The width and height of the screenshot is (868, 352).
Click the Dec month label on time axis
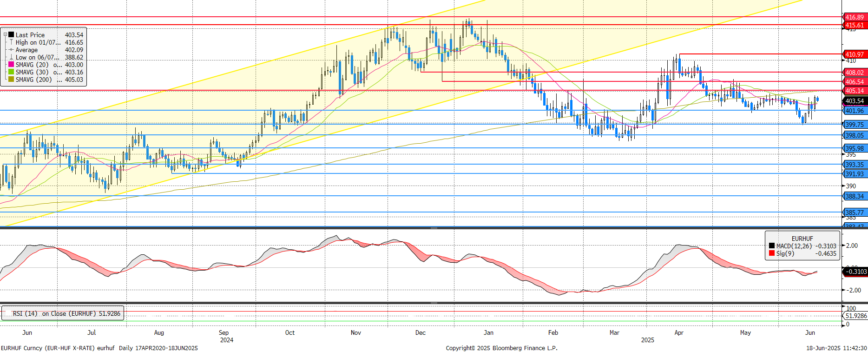click(421, 332)
